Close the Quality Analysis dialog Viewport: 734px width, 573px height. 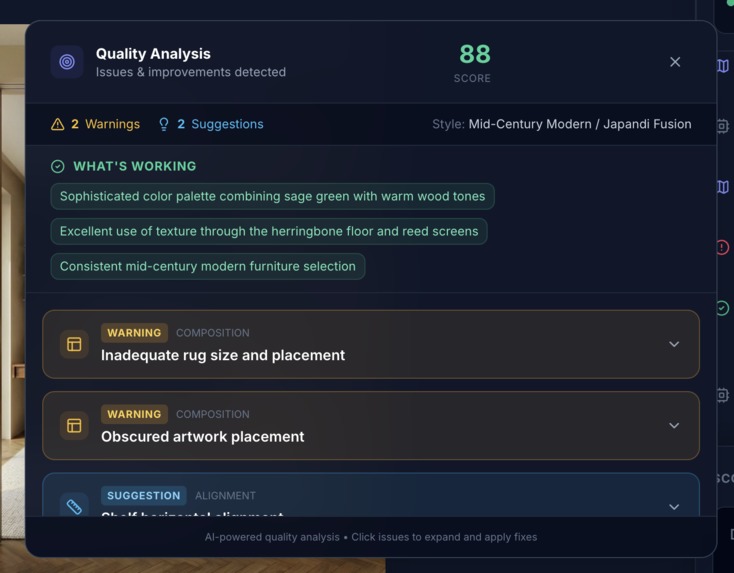(x=675, y=62)
